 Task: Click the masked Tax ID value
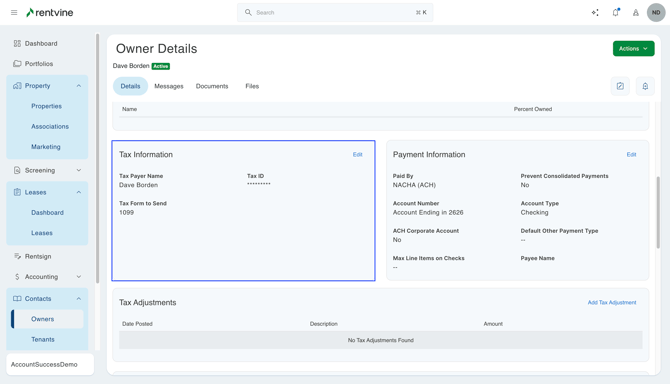[259, 184]
